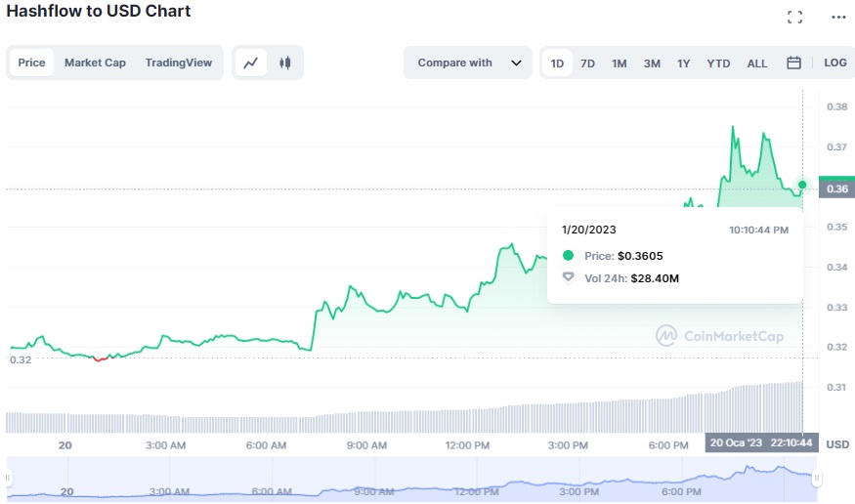Click the 20 Oca '23 22:10:44 label
The width and height of the screenshot is (855, 504).
[761, 442]
